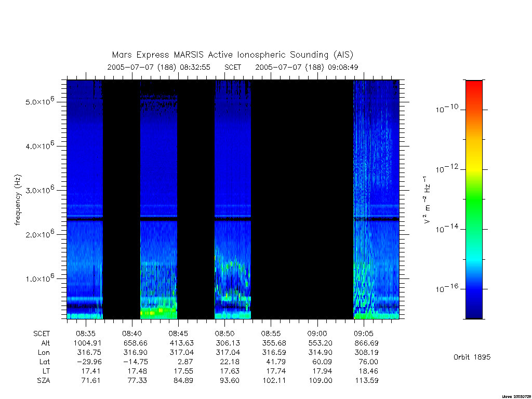Click the local time value '17.55'
The image size is (532, 399).
pos(183,371)
